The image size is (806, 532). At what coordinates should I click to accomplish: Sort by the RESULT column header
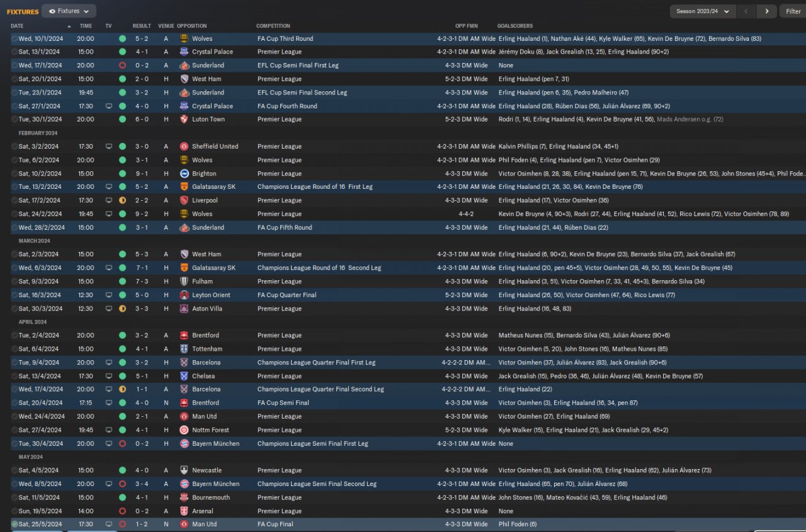pyautogui.click(x=142, y=26)
